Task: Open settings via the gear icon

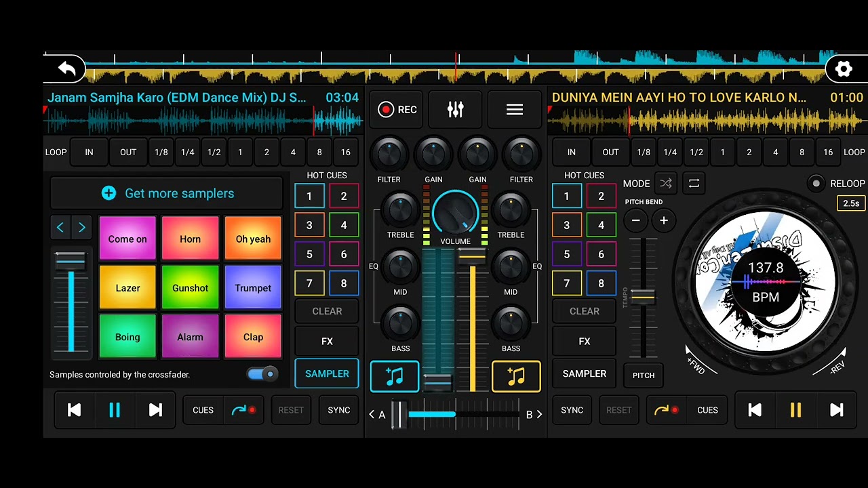Action: [x=843, y=68]
